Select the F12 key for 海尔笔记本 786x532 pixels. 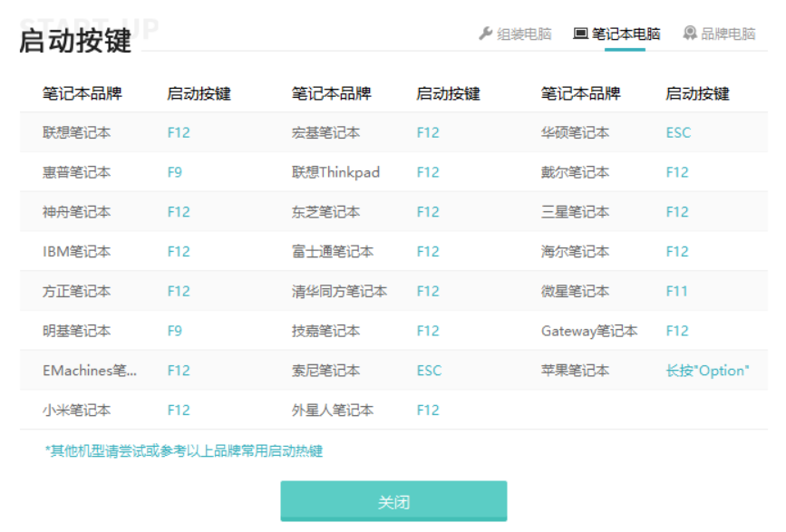(676, 251)
